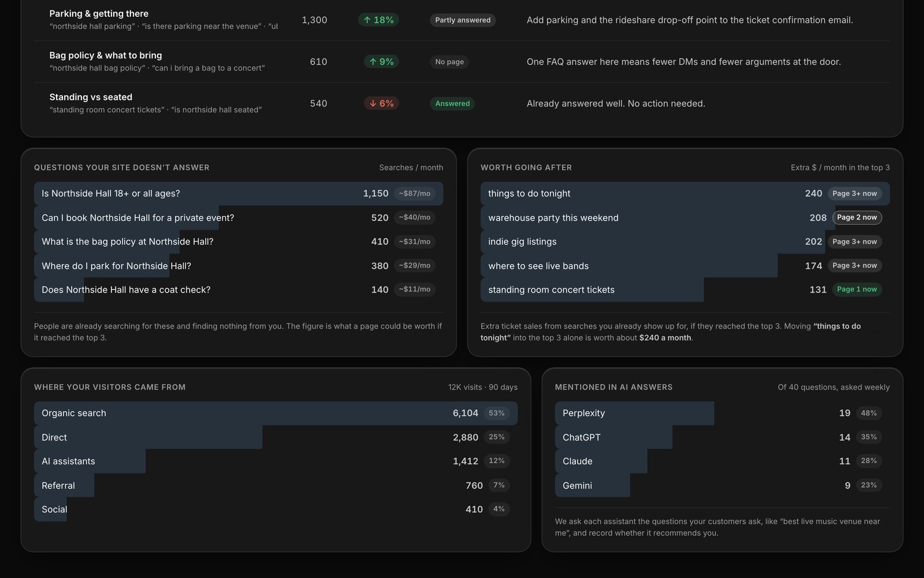Select the 'Referral' traffic source row

click(275, 486)
